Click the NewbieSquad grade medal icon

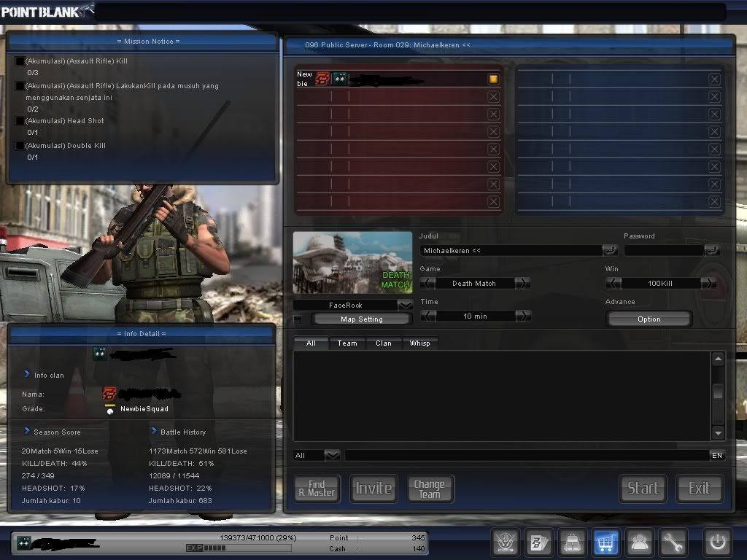(x=110, y=410)
